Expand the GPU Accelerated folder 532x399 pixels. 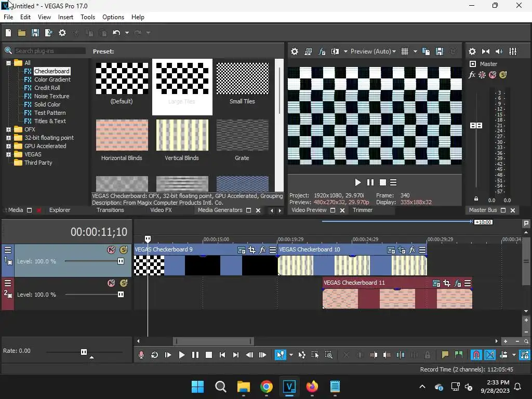[8, 146]
